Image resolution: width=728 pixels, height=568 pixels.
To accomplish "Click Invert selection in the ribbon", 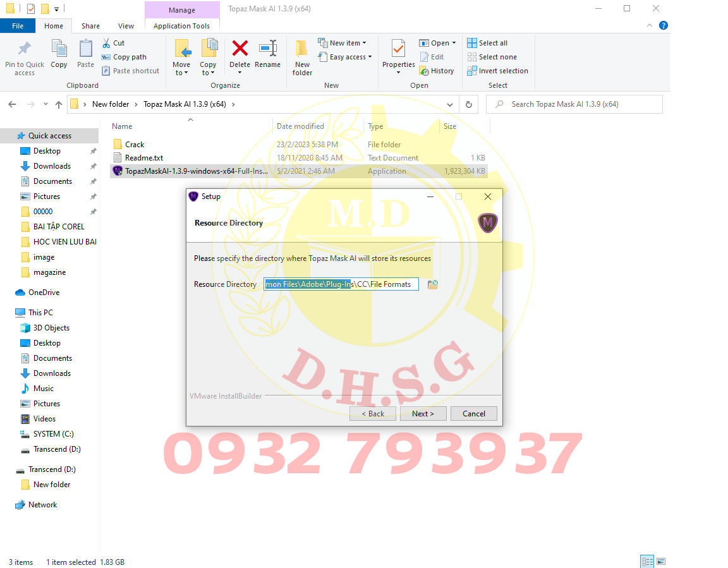I will coord(498,71).
